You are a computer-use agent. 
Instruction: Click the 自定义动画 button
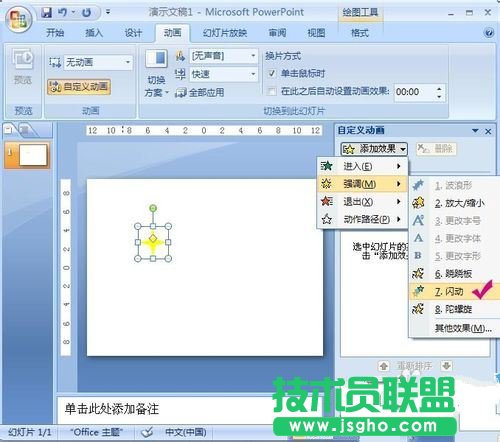(x=79, y=87)
